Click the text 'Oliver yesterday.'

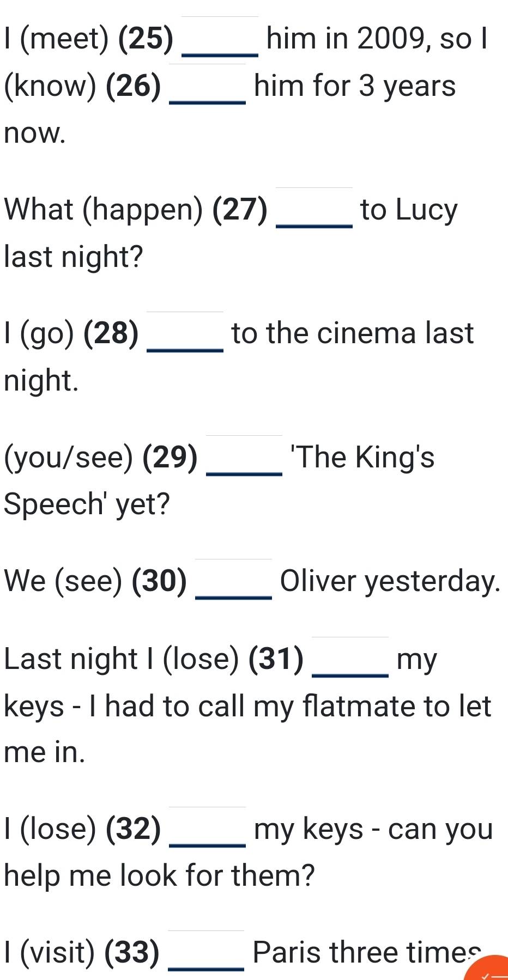[390, 581]
